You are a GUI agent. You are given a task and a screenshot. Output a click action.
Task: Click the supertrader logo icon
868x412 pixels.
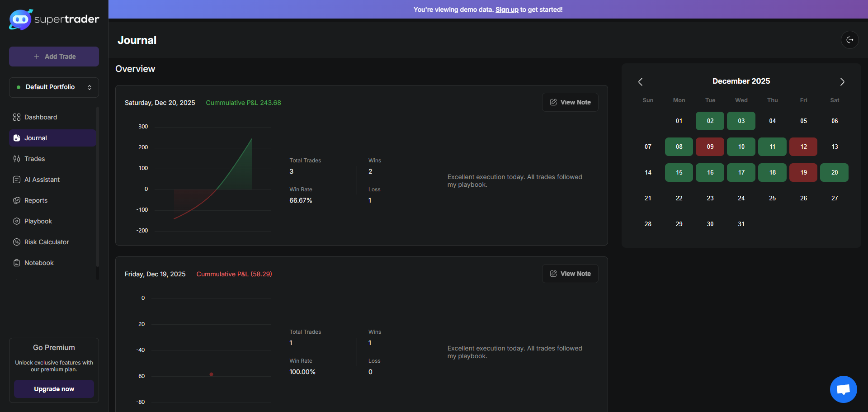[x=20, y=19]
